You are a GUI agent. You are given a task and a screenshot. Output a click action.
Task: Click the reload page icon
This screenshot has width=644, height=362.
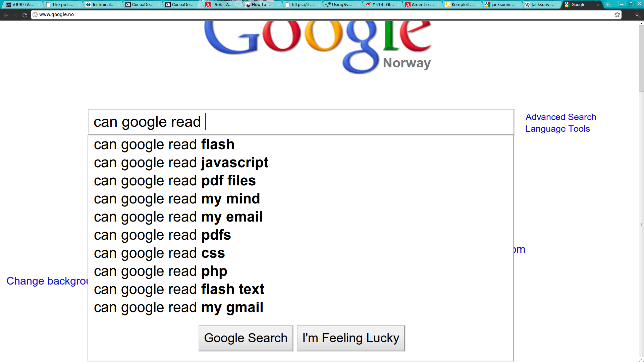pyautogui.click(x=24, y=15)
